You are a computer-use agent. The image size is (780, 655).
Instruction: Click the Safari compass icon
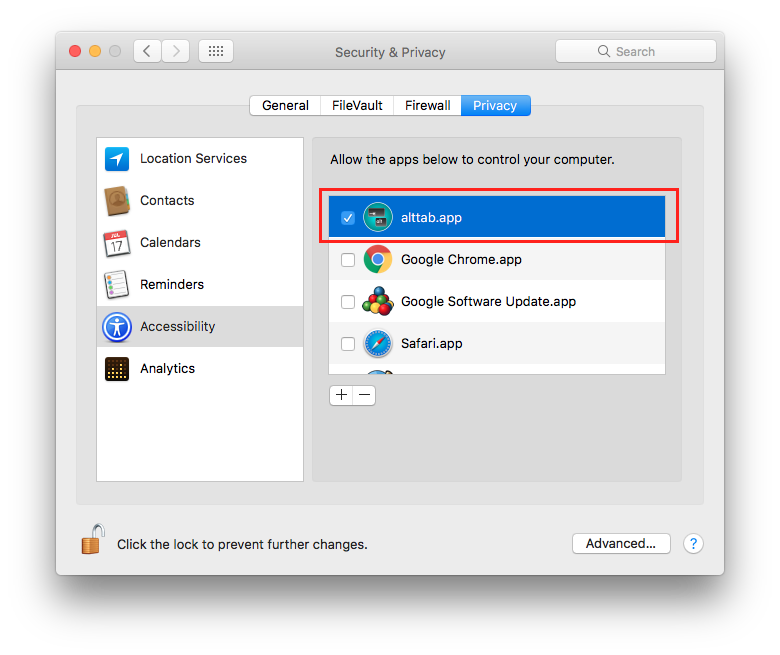(377, 344)
